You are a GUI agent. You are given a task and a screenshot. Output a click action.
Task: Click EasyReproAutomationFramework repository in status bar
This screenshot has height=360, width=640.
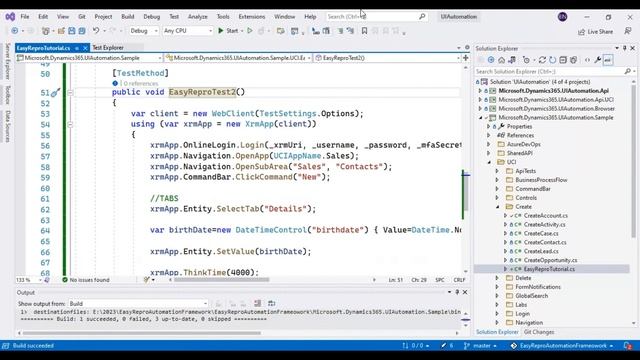coord(562,346)
